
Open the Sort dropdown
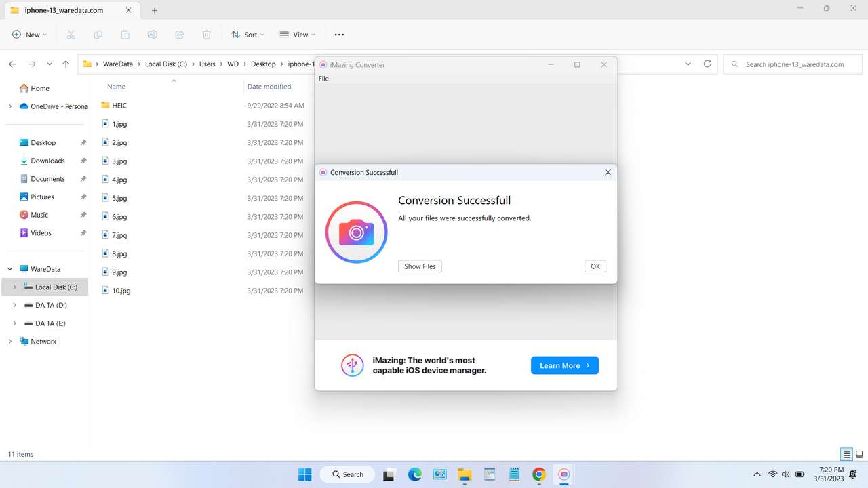point(248,34)
